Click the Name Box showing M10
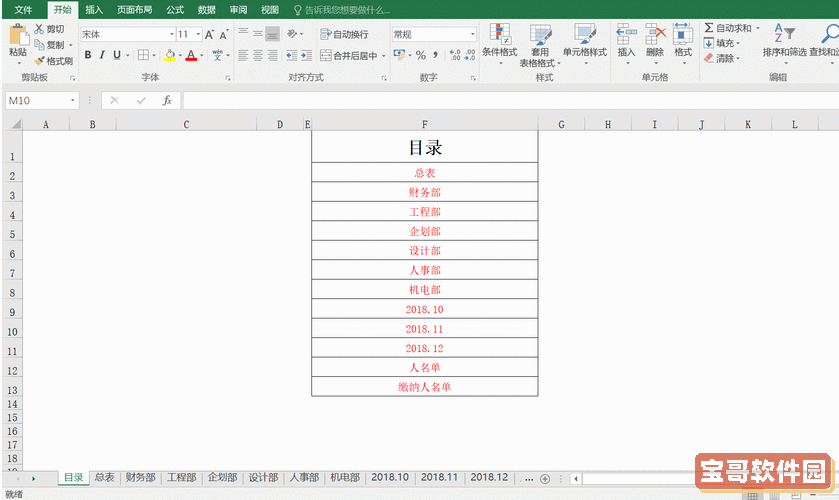The height and width of the screenshot is (500, 839). pos(41,101)
